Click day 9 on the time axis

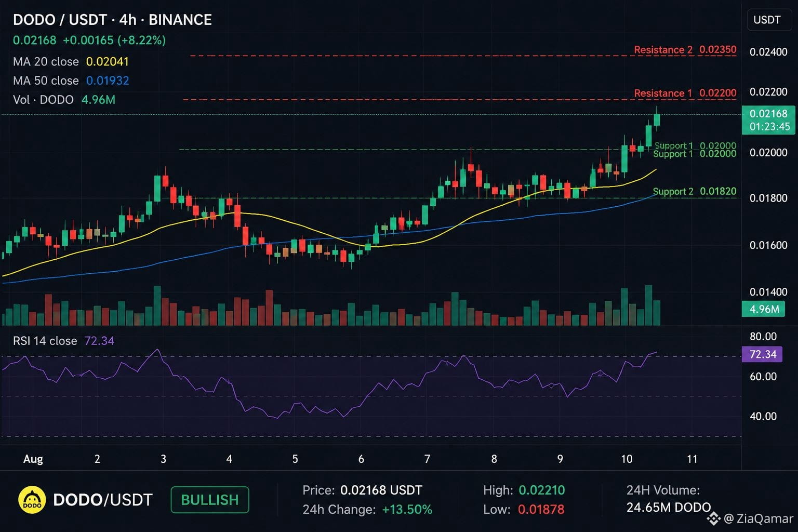[560, 459]
